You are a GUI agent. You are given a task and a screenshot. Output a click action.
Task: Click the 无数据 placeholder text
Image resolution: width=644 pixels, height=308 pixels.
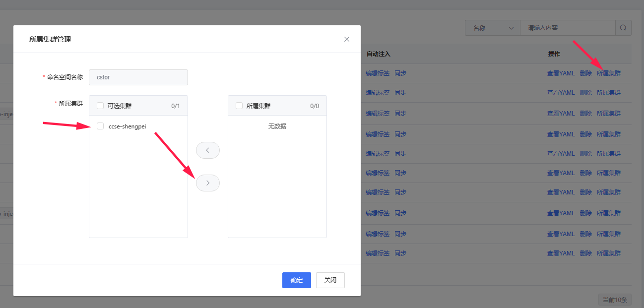[x=277, y=126]
